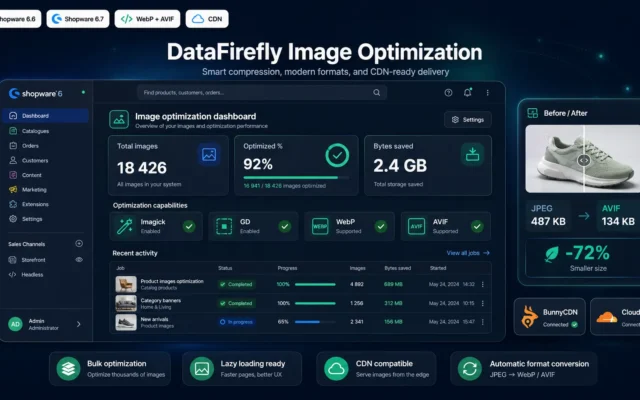Click the before/after image slider handle
Image resolution: width=640 pixels, height=400 pixels.
(x=584, y=160)
